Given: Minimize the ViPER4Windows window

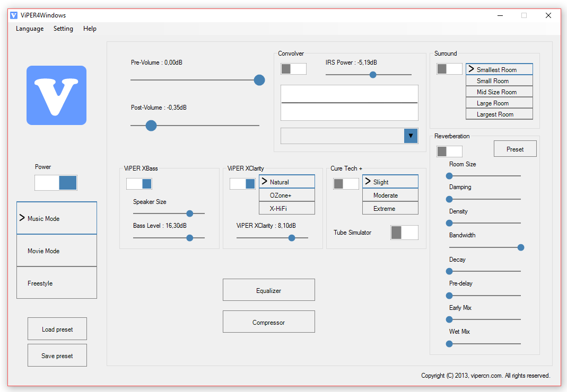Looking at the screenshot, I should pos(500,15).
